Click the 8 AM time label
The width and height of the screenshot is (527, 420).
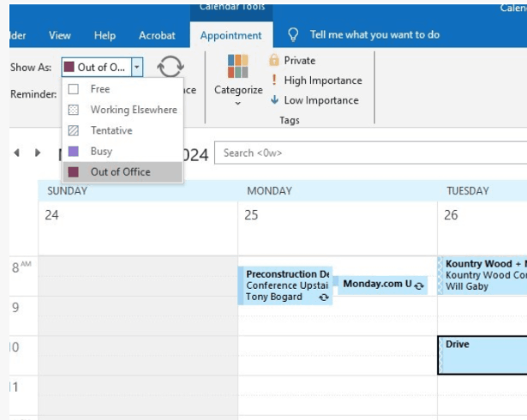click(x=21, y=267)
